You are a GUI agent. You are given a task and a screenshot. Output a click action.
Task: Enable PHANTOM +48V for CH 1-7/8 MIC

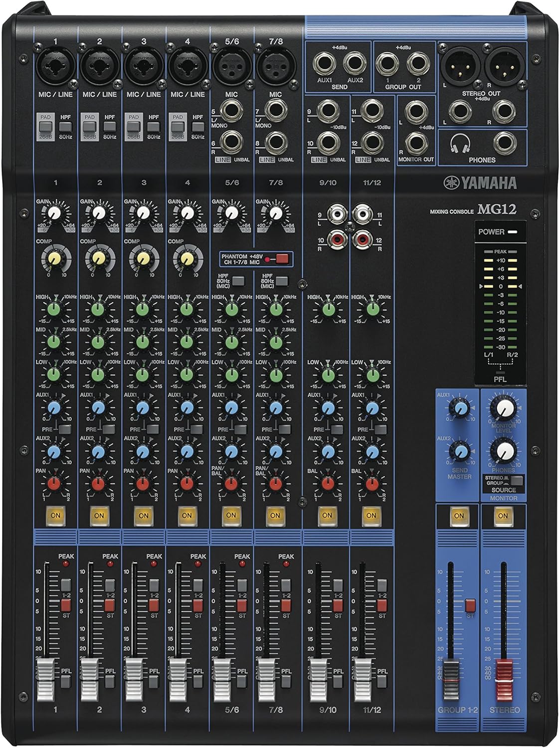coord(283,259)
